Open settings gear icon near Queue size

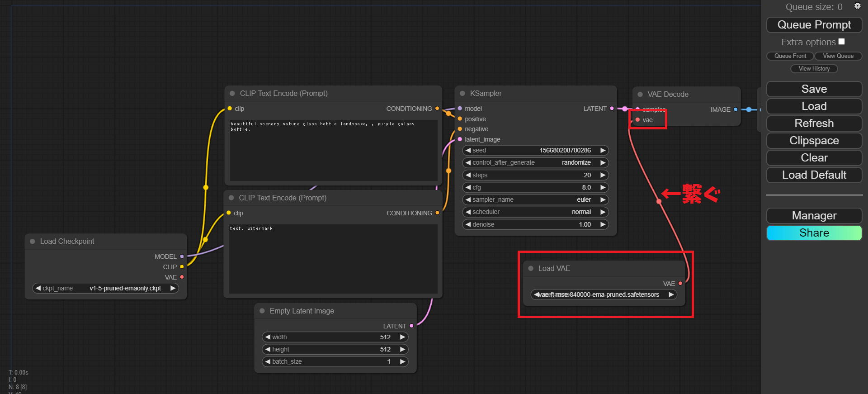[857, 6]
